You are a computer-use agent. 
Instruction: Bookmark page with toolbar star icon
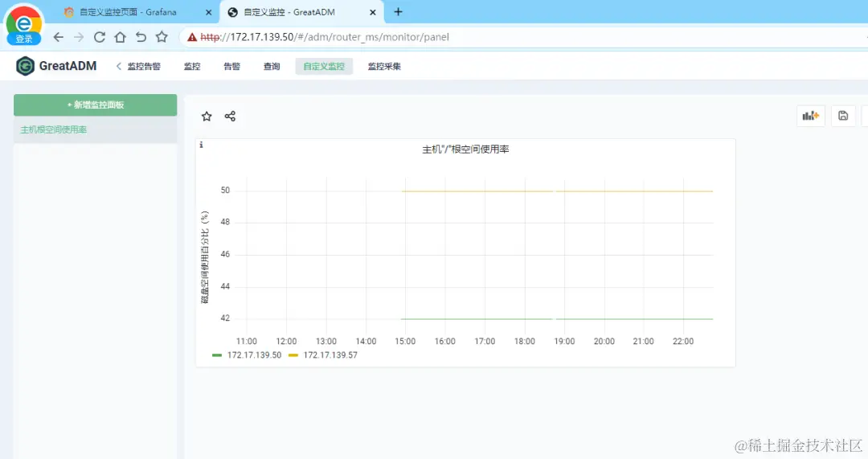pyautogui.click(x=162, y=37)
